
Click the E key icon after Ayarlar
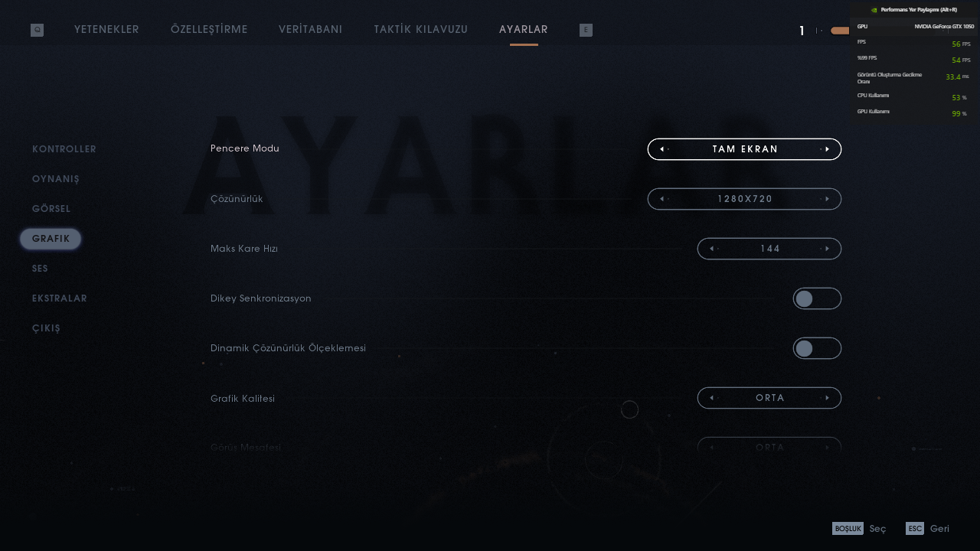586,30
